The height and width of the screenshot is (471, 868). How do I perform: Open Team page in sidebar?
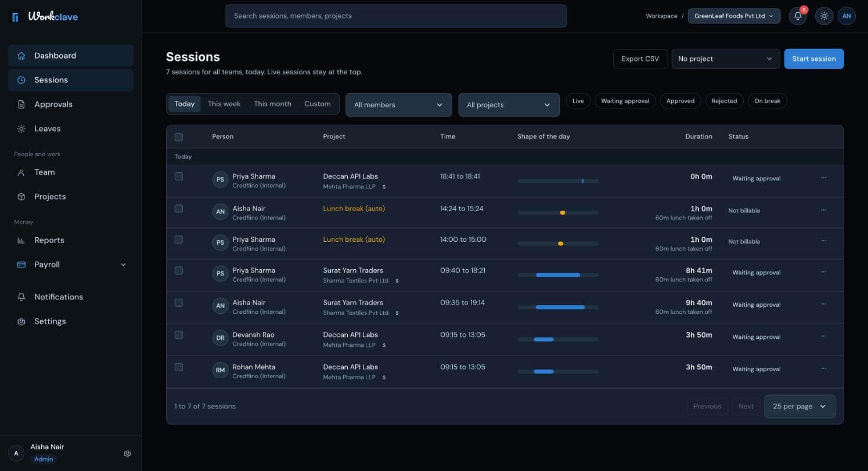pyautogui.click(x=71, y=172)
